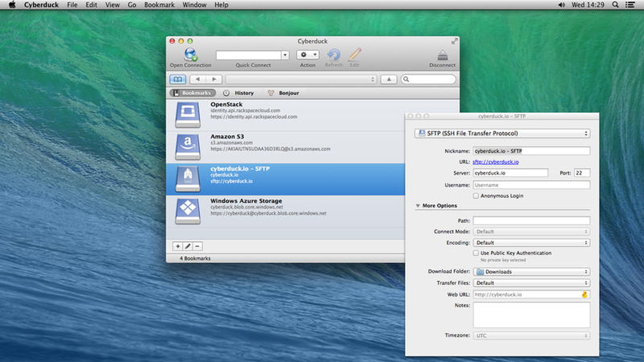644x362 pixels.
Task: Remove bookmark with the minus button
Action: coord(198,246)
